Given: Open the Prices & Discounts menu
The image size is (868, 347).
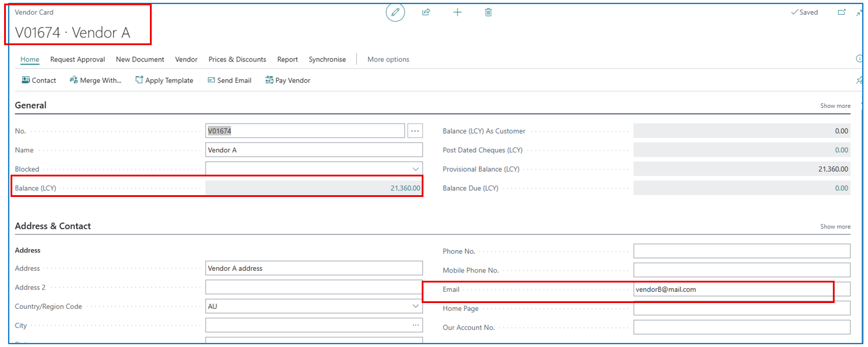Looking at the screenshot, I should point(237,59).
